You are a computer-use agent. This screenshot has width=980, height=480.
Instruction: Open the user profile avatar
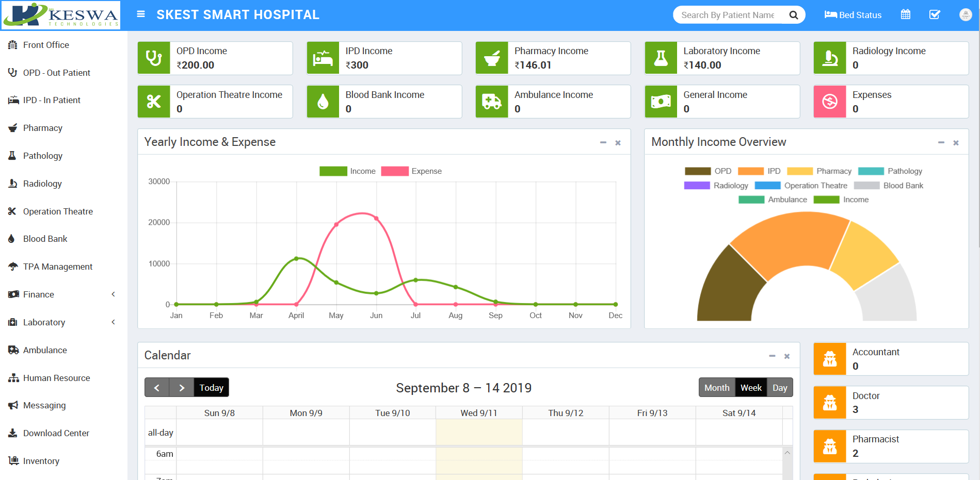coord(966,14)
